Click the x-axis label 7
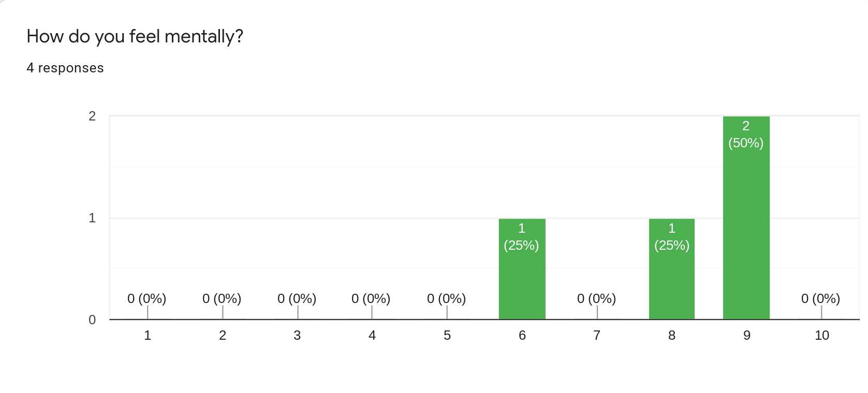Viewport: 868px width, 393px height. click(x=597, y=336)
